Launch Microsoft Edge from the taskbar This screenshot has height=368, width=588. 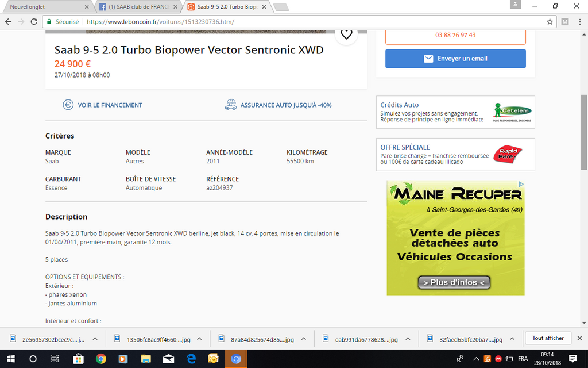(191, 359)
